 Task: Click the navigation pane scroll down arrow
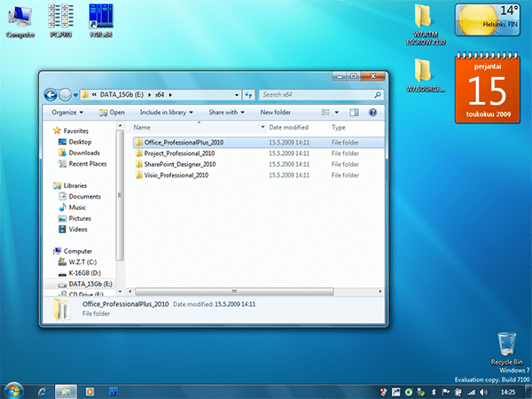point(120,292)
